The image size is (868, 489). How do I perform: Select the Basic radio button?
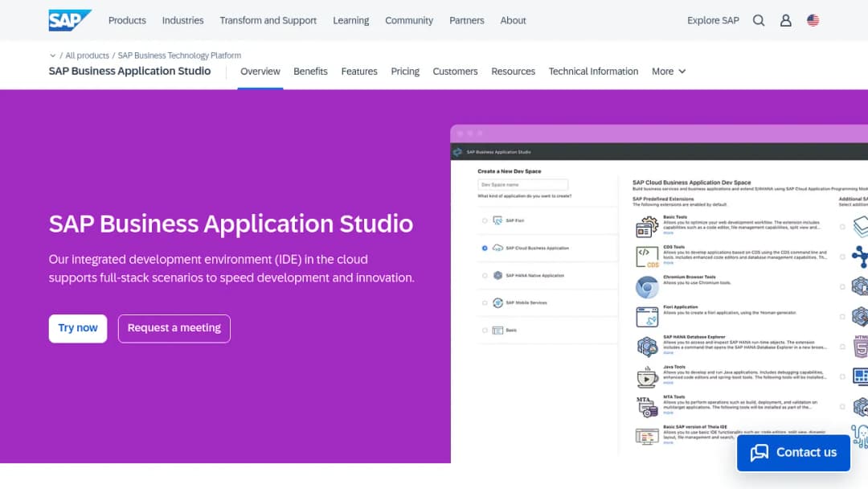pos(485,330)
